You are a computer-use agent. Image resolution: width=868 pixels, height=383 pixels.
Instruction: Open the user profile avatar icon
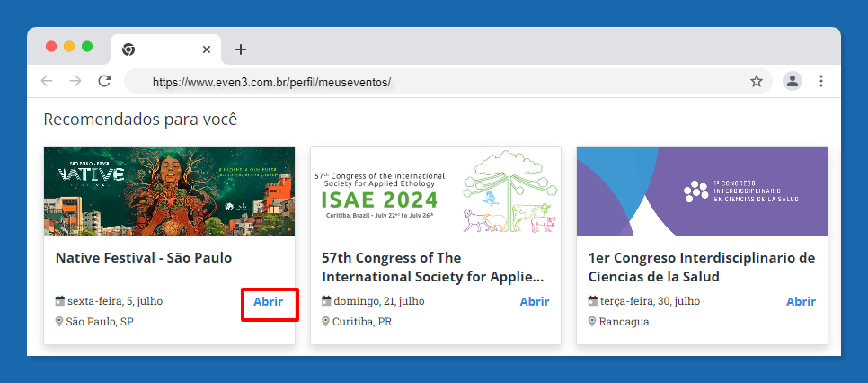coord(793,82)
